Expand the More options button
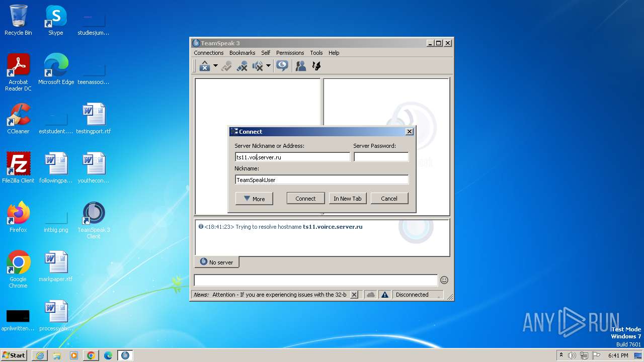This screenshot has height=362, width=644. [x=254, y=199]
